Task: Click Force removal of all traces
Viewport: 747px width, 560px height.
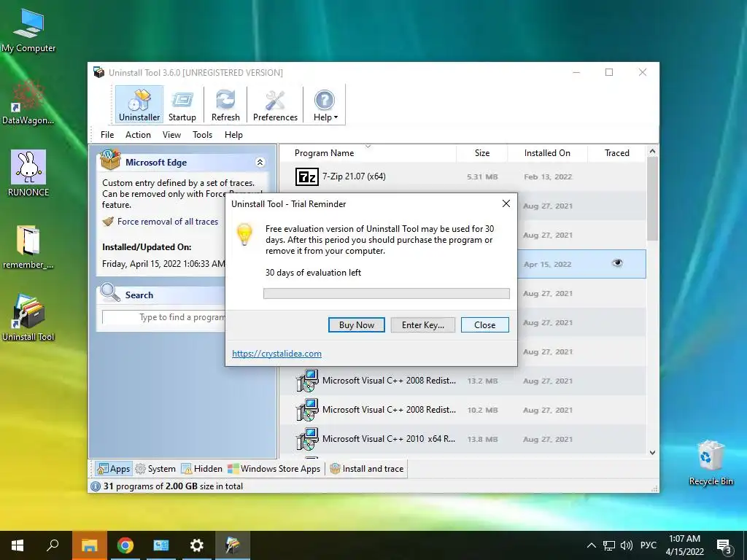Action: [x=168, y=222]
